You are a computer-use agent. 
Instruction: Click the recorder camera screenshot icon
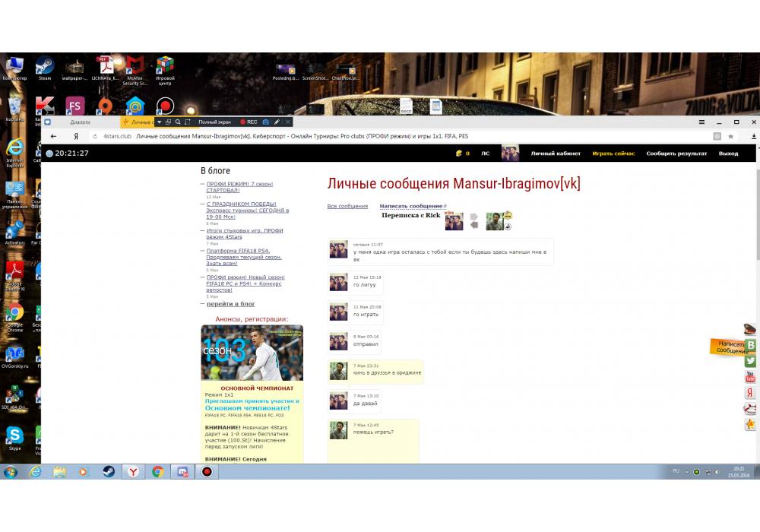coord(265,122)
